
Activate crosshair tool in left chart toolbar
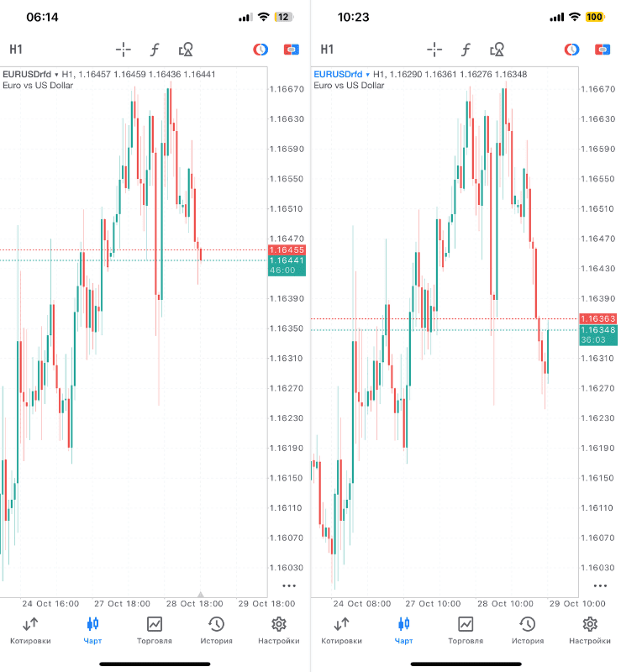coord(124,50)
